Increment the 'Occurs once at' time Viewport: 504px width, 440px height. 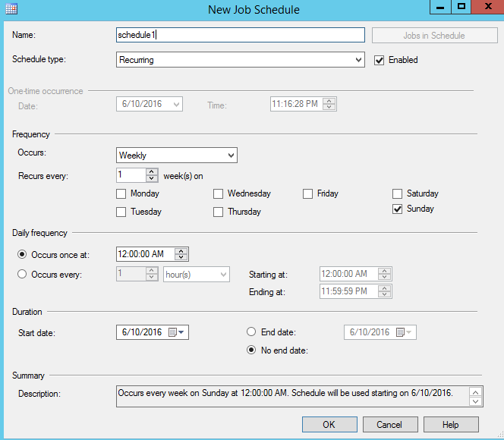point(181,250)
